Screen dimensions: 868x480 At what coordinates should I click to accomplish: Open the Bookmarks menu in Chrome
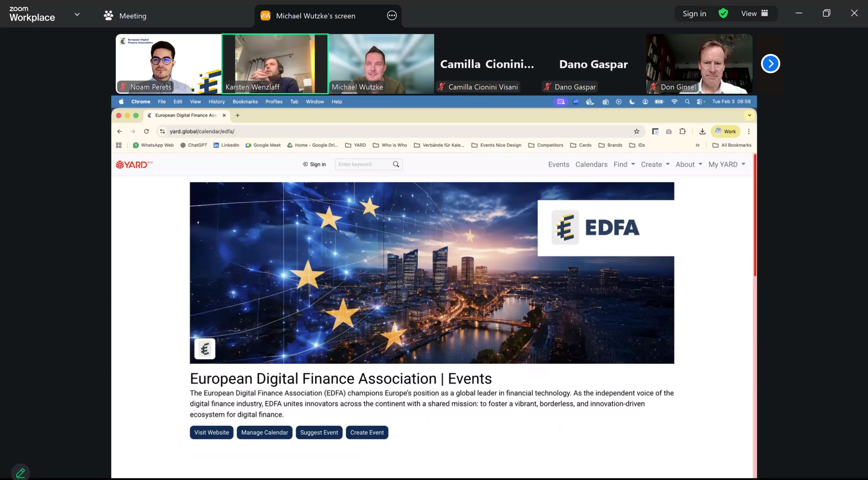coord(245,102)
